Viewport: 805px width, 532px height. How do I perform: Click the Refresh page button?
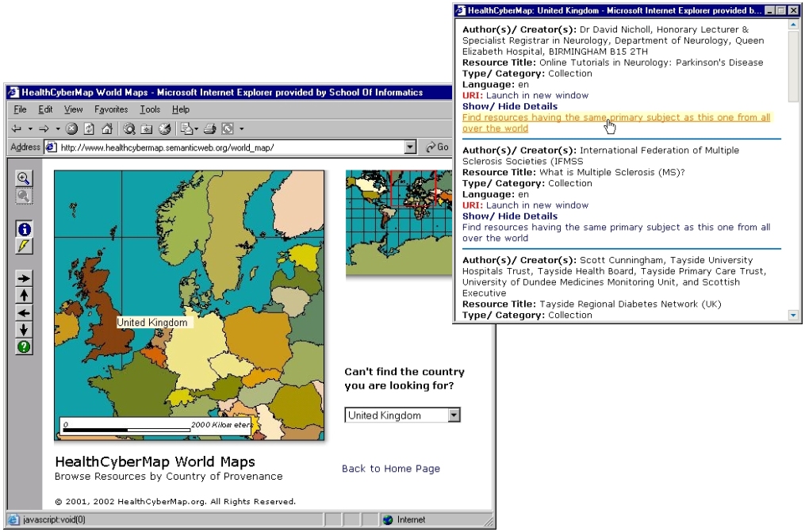(90, 128)
